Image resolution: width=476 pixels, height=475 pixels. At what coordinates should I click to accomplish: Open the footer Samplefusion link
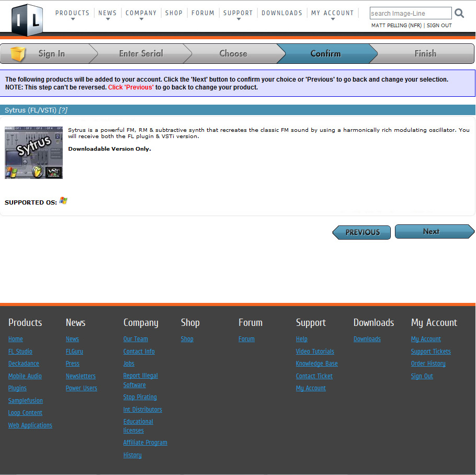point(26,401)
